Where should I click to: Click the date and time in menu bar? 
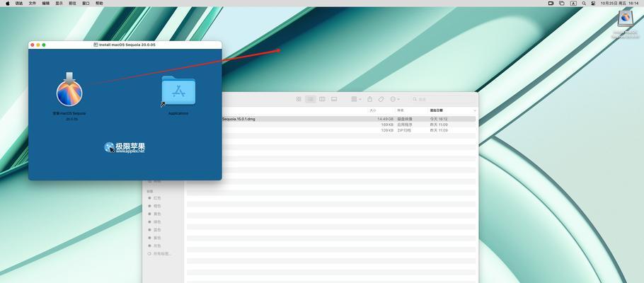(x=619, y=3)
